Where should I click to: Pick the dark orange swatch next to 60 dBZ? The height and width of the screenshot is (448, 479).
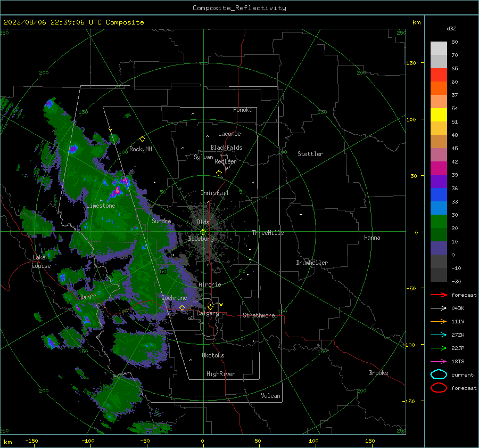pyautogui.click(x=439, y=88)
